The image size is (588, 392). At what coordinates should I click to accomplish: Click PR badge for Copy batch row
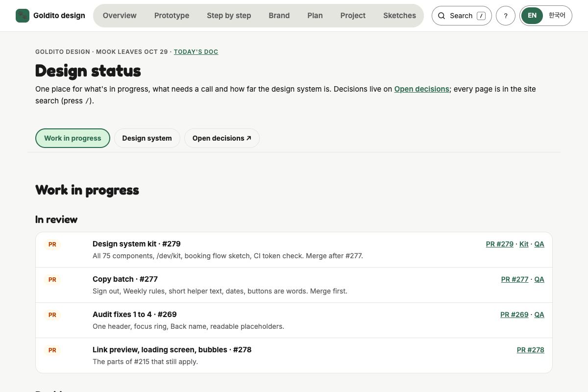pos(52,280)
